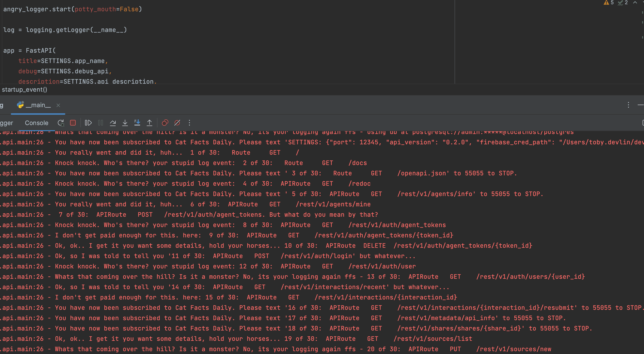Click the Step Over icon

(113, 123)
